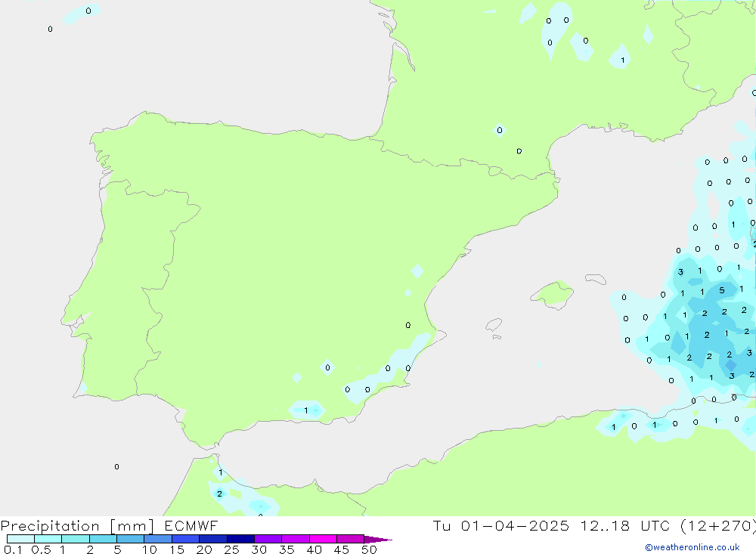
Task: Pick the 40–45 mm magenta legend swatch
Action: (323, 539)
